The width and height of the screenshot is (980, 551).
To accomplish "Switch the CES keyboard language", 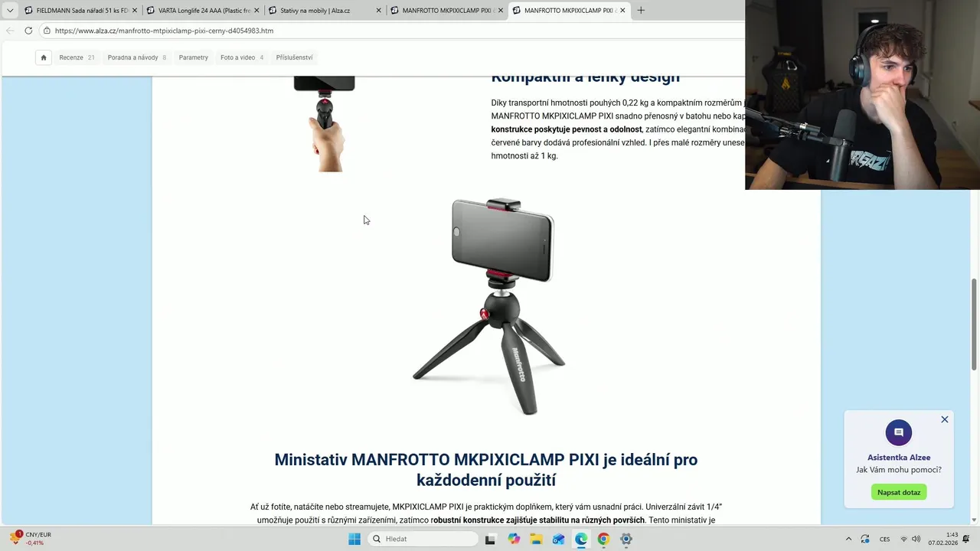I will [885, 539].
